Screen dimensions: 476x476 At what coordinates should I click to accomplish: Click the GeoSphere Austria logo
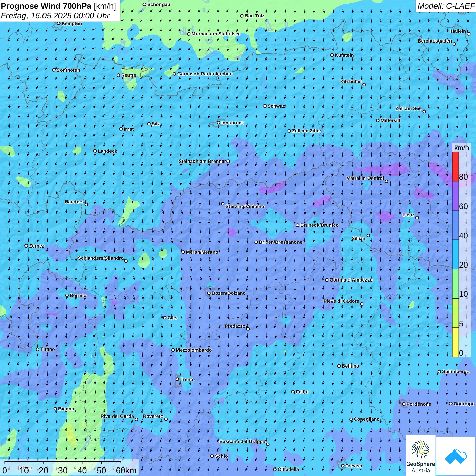coord(421,456)
